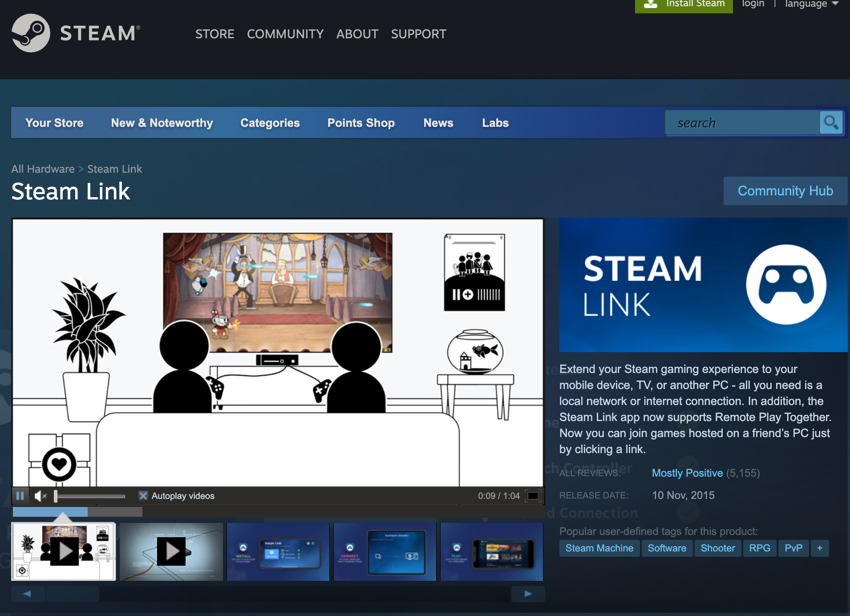Image resolution: width=850 pixels, height=616 pixels.
Task: Open the STORE top menu
Action: click(x=215, y=34)
